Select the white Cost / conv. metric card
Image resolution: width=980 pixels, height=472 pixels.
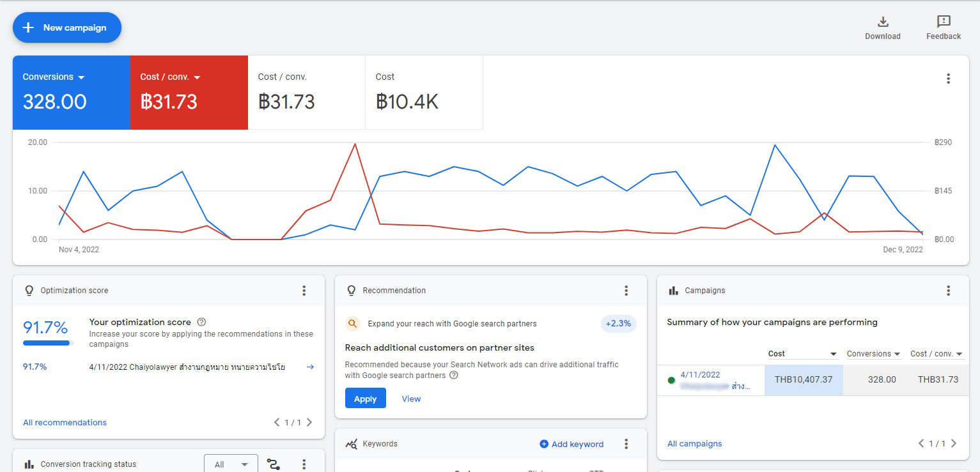point(306,93)
